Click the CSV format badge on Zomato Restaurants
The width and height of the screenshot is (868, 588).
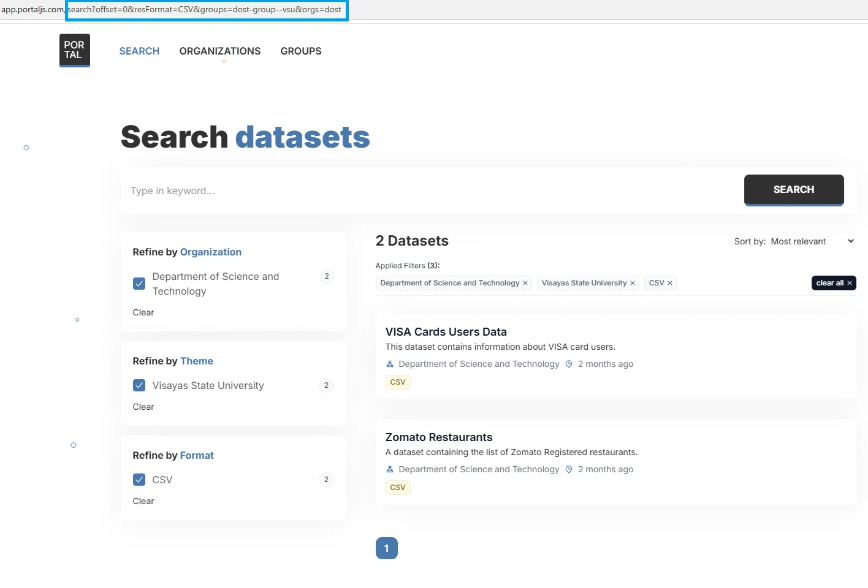(x=398, y=488)
